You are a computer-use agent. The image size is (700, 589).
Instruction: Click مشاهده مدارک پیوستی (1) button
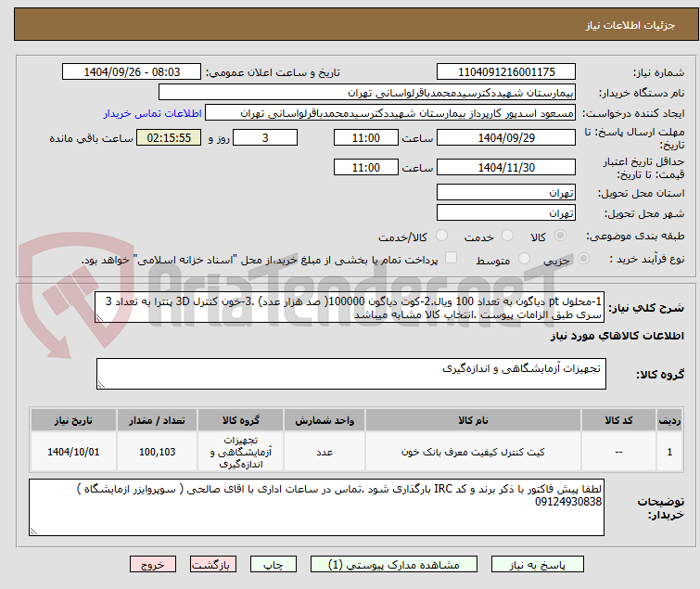point(394,565)
